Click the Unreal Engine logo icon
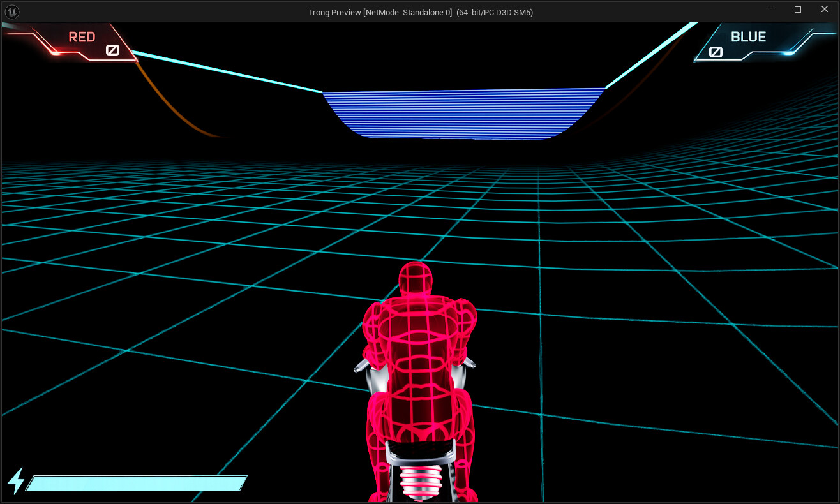Image resolution: width=840 pixels, height=504 pixels. click(12, 11)
